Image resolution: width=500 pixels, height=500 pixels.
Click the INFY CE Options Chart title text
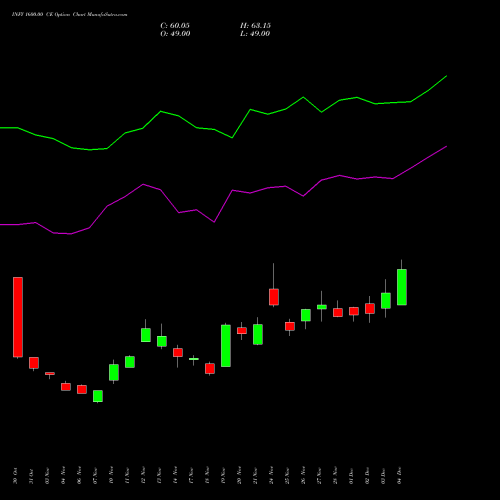69,15
